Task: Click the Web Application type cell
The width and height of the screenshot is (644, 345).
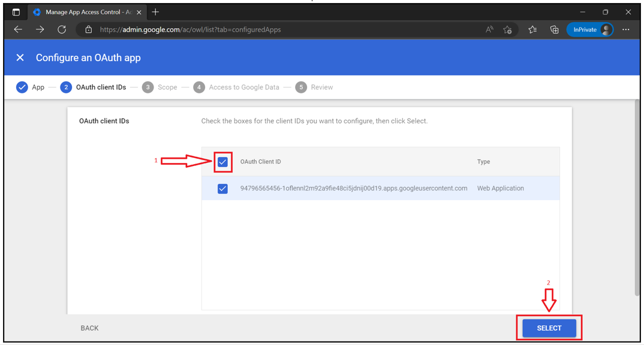Action: coord(500,188)
